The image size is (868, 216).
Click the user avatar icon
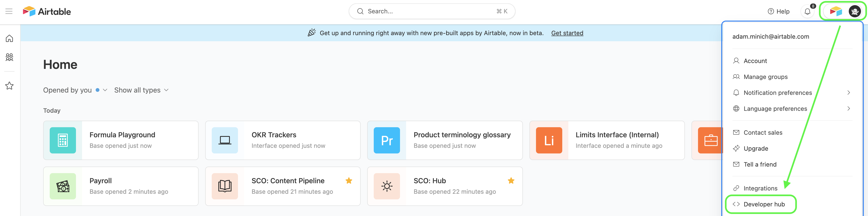(x=855, y=11)
